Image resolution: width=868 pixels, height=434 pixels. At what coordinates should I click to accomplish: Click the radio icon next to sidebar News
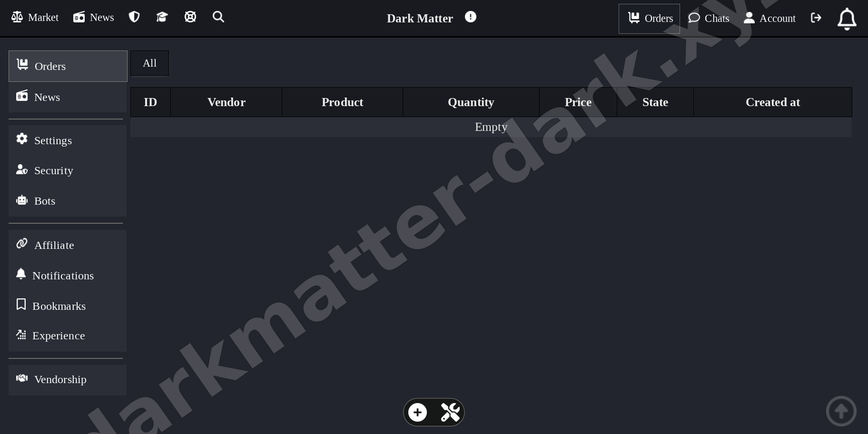(22, 95)
